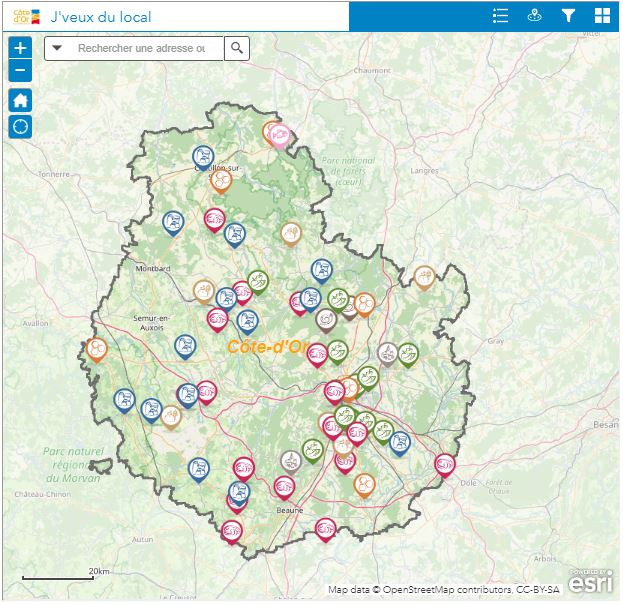Viewport: 623px width, 605px height.
Task: Select grey marker left of eastern green marker
Action: click(387, 354)
